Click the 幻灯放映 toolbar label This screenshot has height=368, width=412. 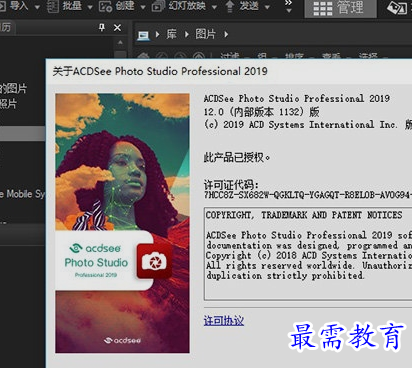(x=187, y=6)
